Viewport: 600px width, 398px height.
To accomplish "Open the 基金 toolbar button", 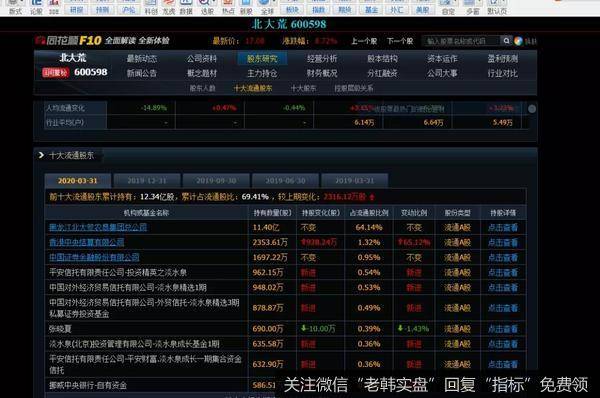I will [371, 9].
